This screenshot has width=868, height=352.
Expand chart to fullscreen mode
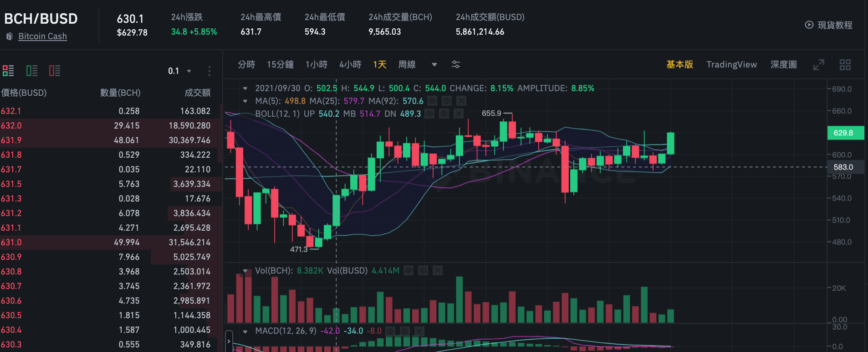point(819,65)
